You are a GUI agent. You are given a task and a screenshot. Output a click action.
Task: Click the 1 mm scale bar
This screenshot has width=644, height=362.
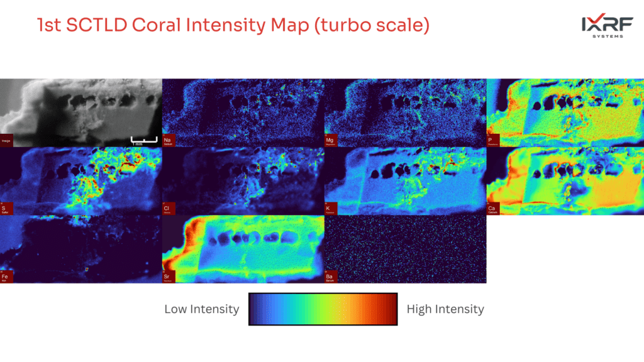coord(144,141)
